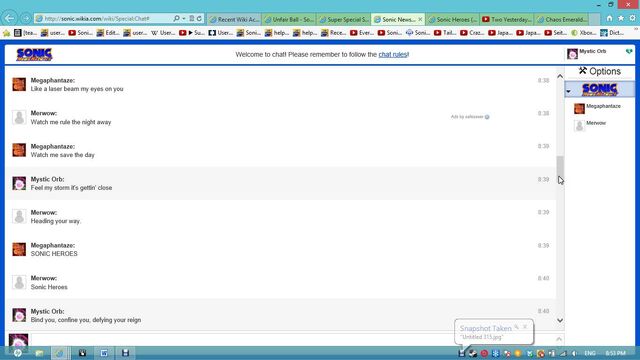Open the Edit... favorites bookmark
The image size is (640, 360).
pos(108,33)
